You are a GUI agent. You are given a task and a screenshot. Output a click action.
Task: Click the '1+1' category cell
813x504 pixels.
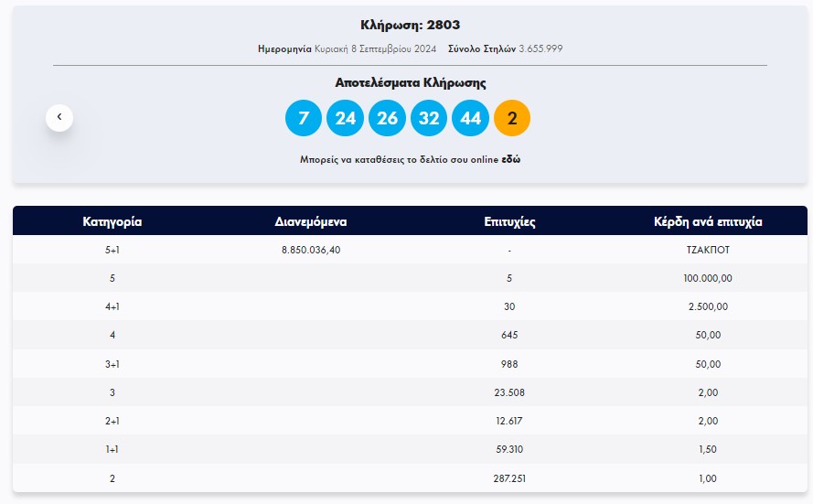(112, 449)
